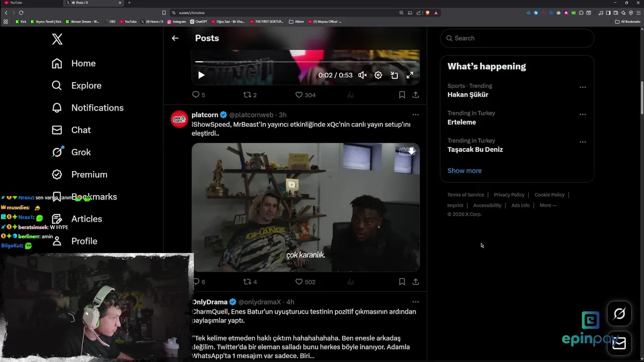Open the All Bookmarks folder
This screenshot has height=362, width=644.
628,22
